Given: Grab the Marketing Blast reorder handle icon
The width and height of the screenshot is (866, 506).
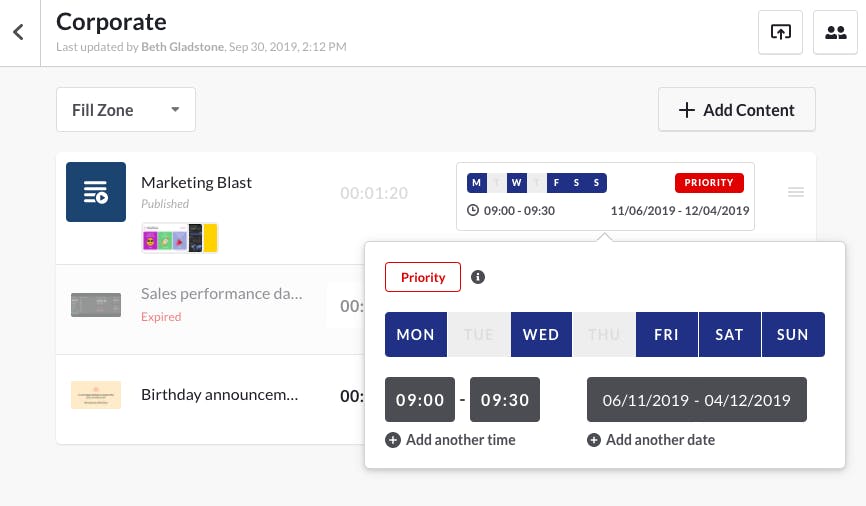Looking at the screenshot, I should click(796, 192).
